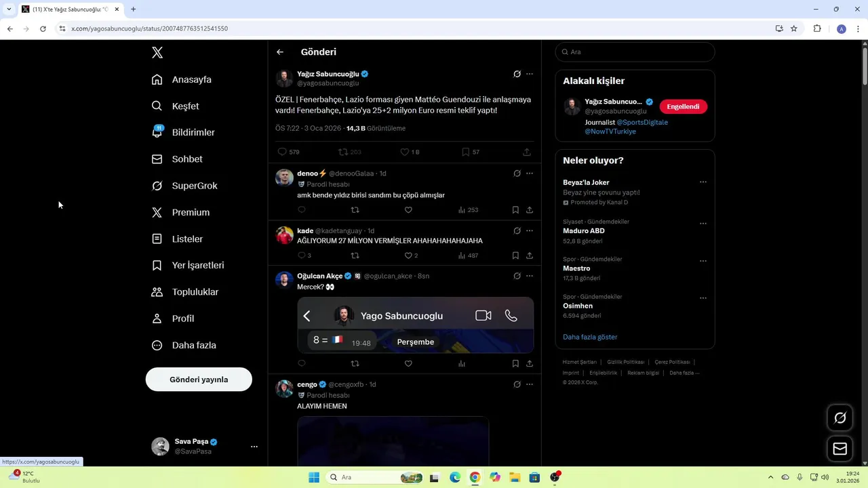Open options for Beyaz'la Joker trend
The width and height of the screenshot is (868, 488).
[x=703, y=182]
